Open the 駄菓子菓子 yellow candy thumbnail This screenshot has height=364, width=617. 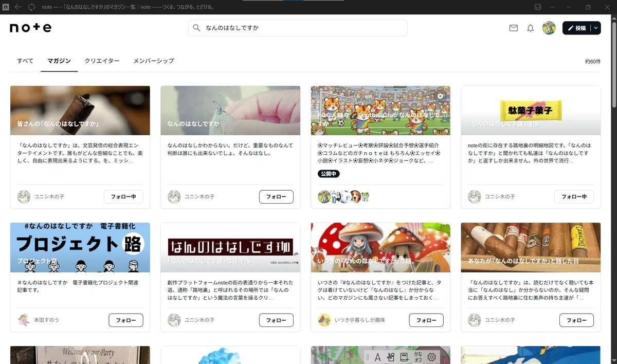coord(531,111)
